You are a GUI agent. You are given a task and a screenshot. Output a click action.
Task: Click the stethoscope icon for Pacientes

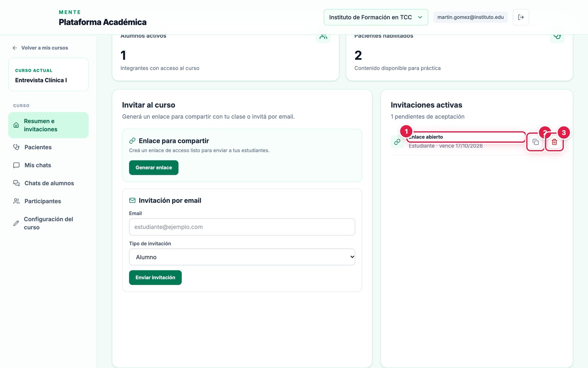tap(16, 147)
